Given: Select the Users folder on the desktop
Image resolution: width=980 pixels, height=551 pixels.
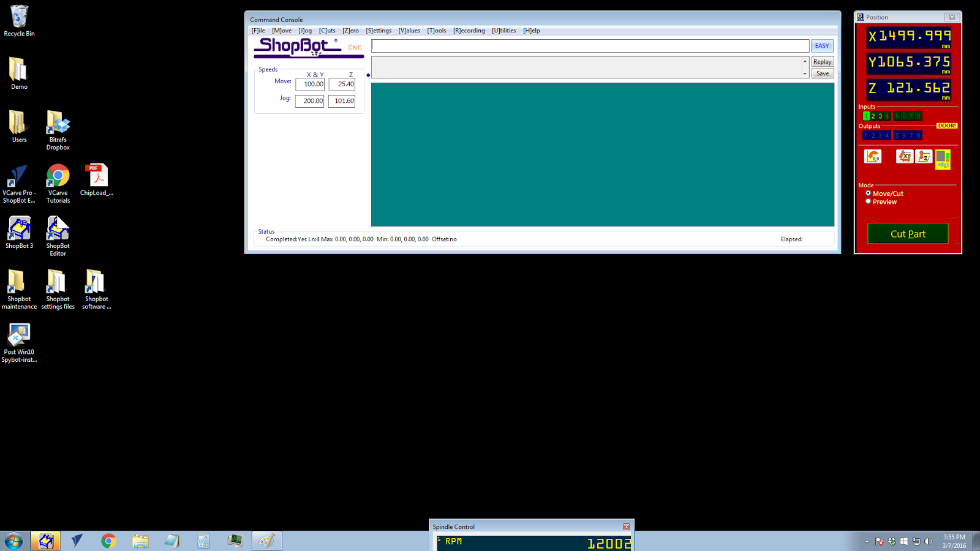Looking at the screenshot, I should pos(19,127).
